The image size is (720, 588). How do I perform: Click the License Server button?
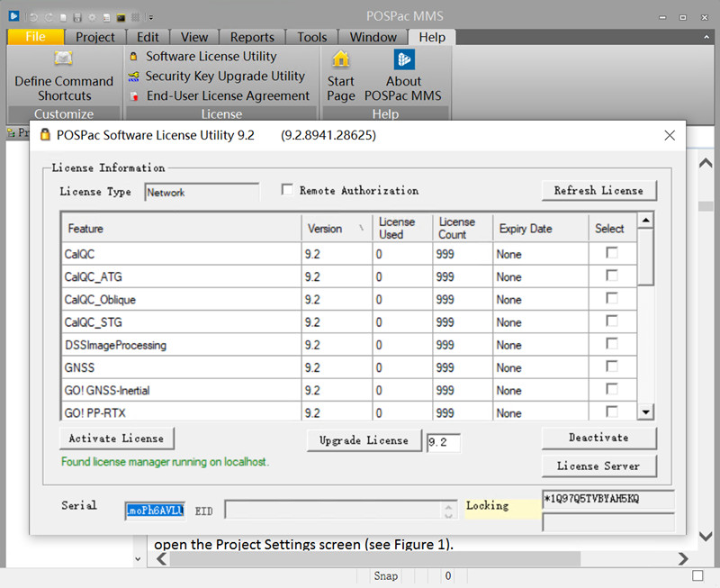[x=598, y=466]
